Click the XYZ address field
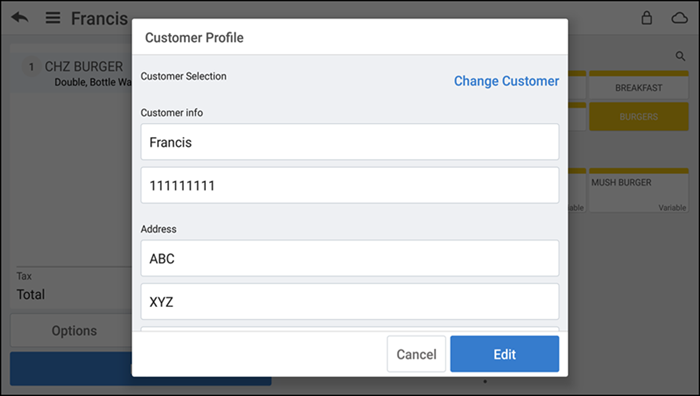The width and height of the screenshot is (700, 396). coord(350,301)
